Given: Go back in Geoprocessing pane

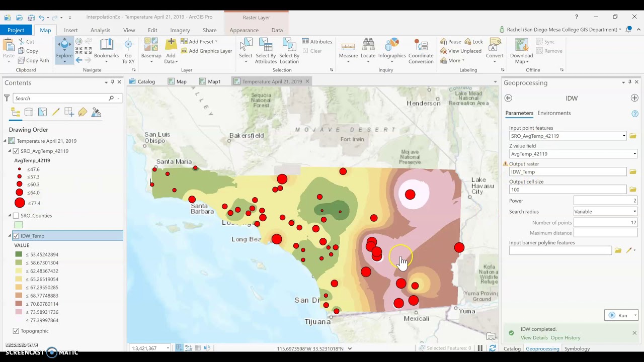Looking at the screenshot, I should [x=508, y=98].
